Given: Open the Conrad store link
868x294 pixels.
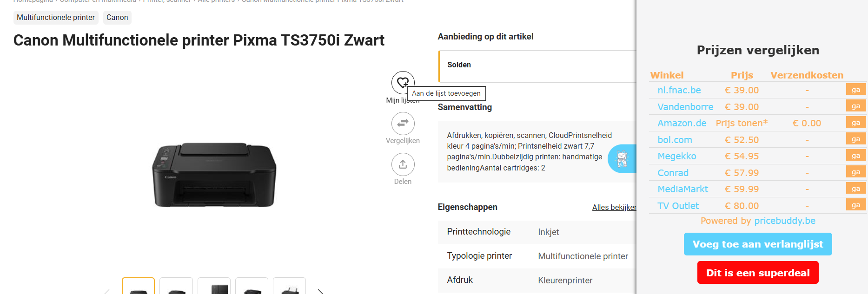Looking at the screenshot, I should coord(673,173).
